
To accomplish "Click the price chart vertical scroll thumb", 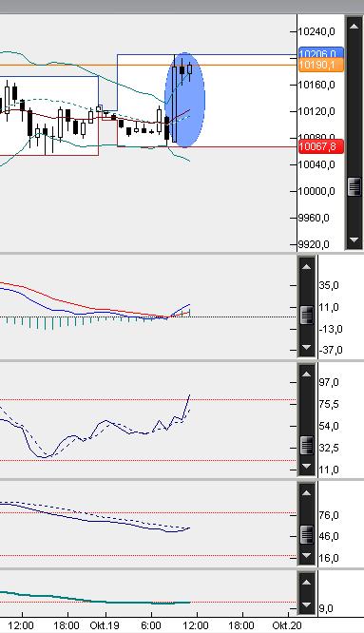I will coord(354,187).
